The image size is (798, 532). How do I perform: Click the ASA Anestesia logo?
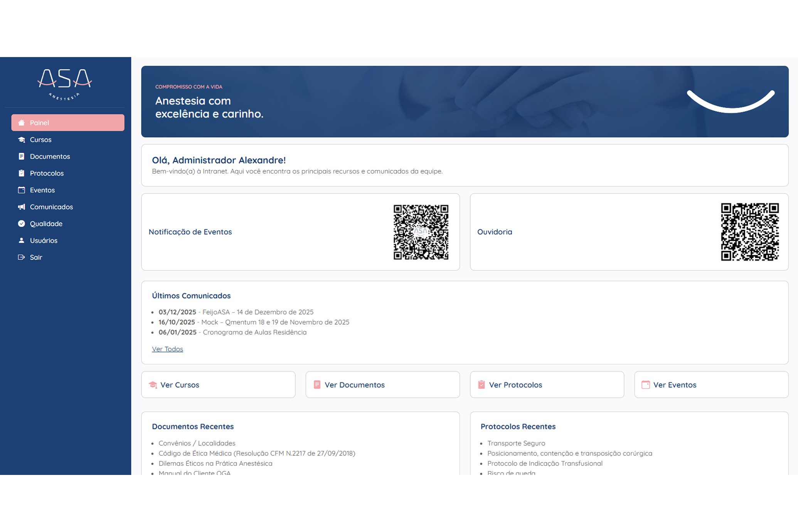coord(64,84)
